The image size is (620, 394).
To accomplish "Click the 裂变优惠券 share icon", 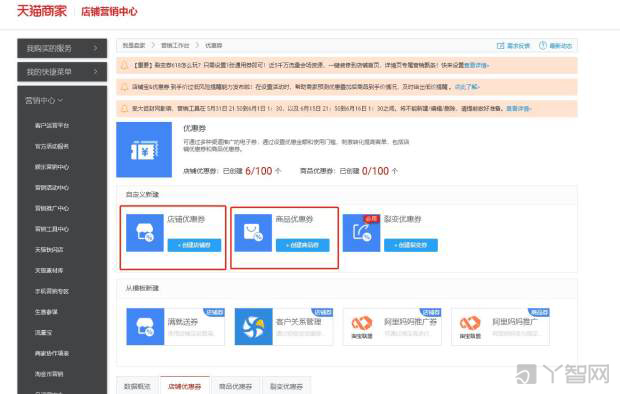I will click(361, 233).
